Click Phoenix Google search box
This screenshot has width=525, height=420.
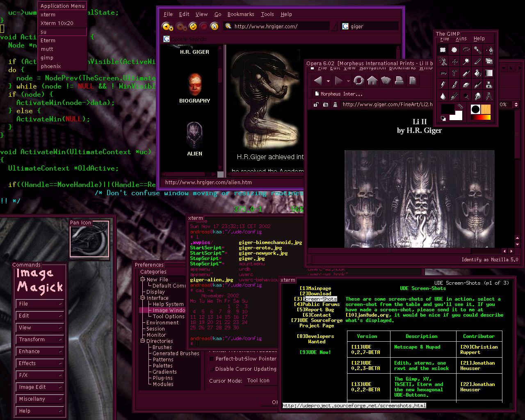tap(370, 27)
